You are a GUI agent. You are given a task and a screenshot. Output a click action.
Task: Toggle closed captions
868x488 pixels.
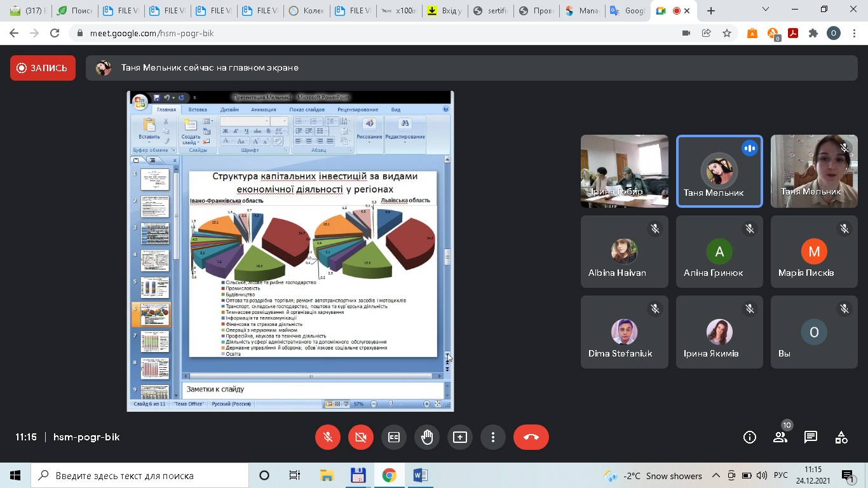pyautogui.click(x=394, y=437)
